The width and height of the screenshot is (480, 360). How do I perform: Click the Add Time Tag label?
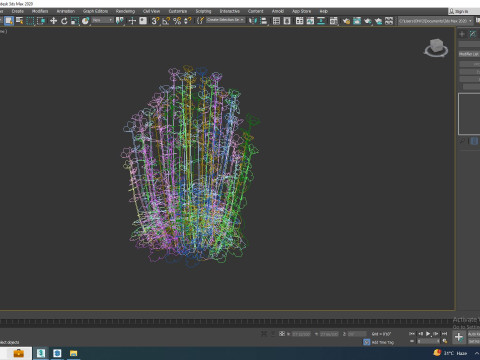(383, 342)
